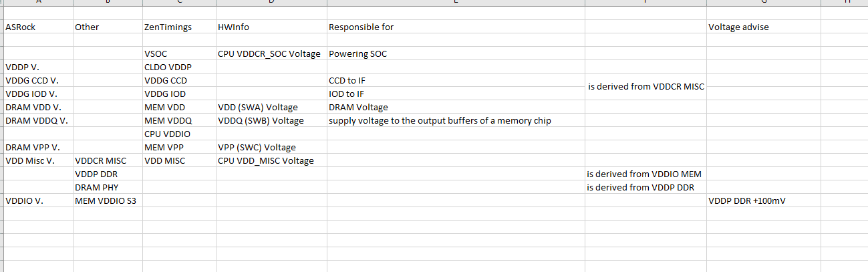Select the 'VDDCR MISC' cell

108,160
